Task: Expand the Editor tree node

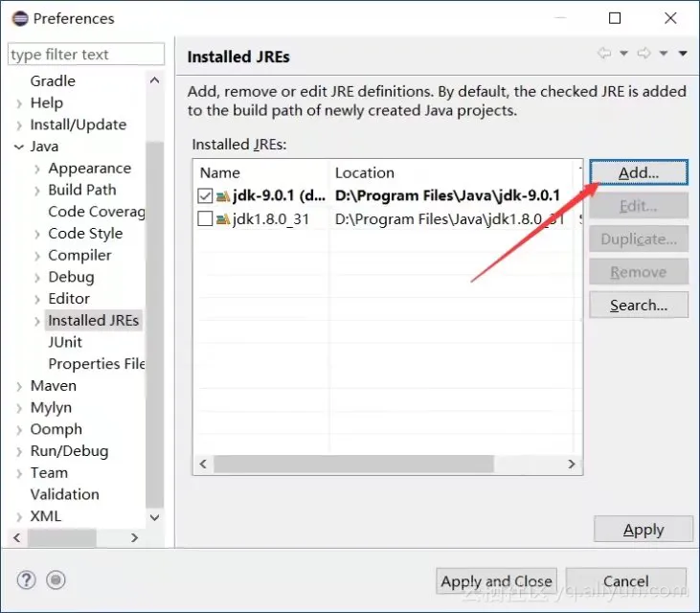Action: pos(37,299)
